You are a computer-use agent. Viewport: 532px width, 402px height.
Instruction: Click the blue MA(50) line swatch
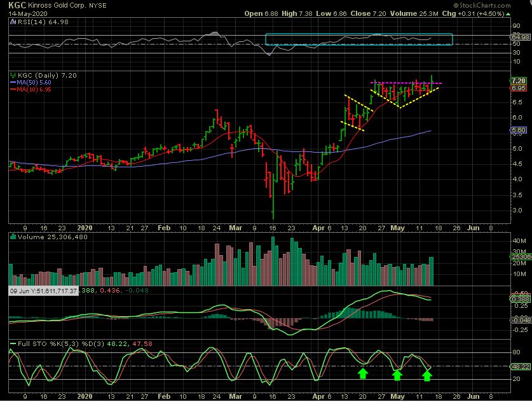pos(13,83)
